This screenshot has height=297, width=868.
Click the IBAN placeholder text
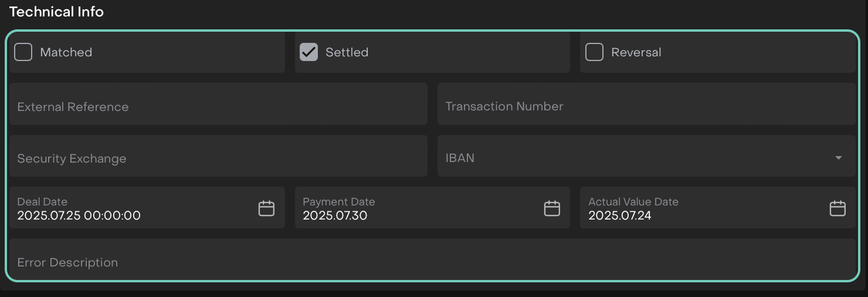tap(460, 158)
